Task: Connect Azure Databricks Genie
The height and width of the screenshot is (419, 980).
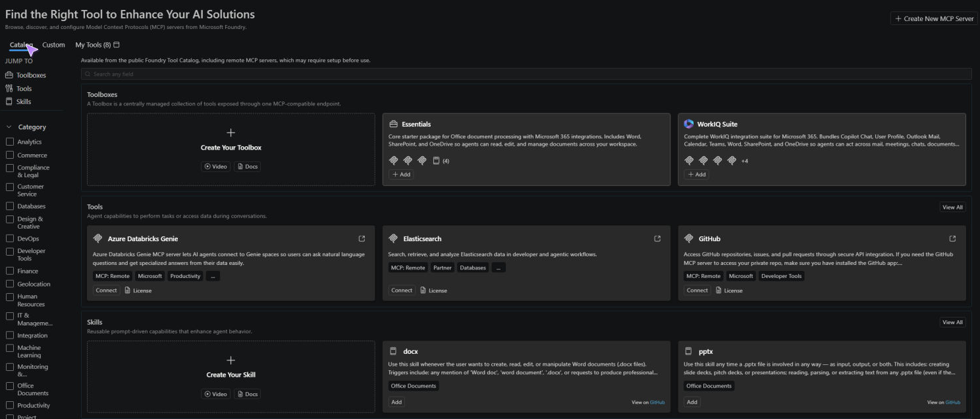Action: coord(106,291)
